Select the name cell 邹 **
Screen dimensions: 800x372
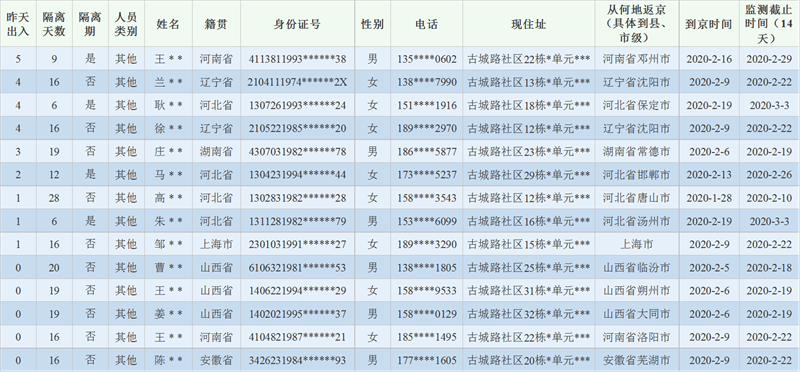(168, 244)
